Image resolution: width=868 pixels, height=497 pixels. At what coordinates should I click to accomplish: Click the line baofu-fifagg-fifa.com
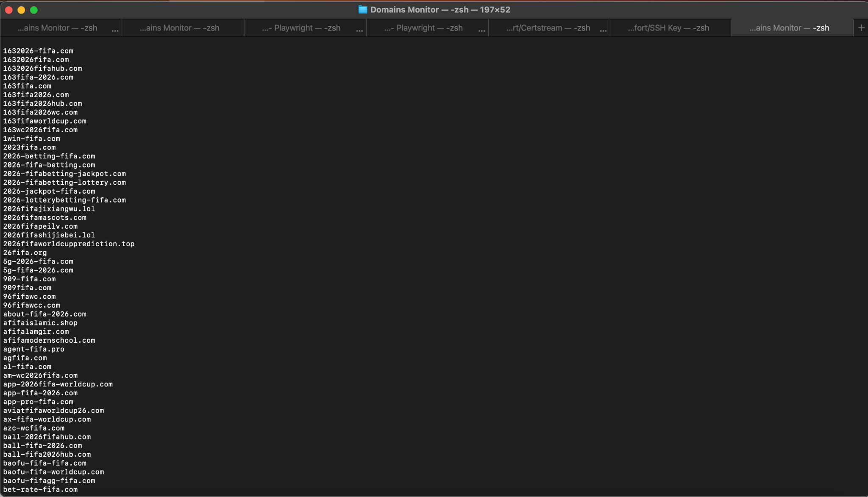[49, 480]
